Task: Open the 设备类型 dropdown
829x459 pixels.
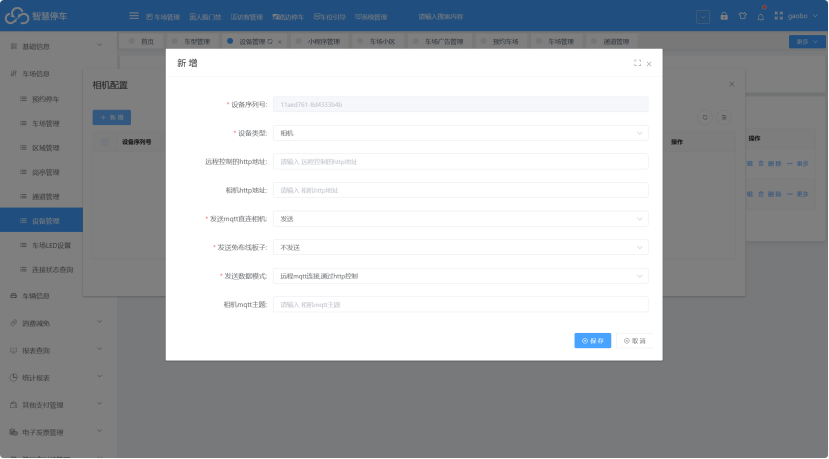Action: (460, 133)
